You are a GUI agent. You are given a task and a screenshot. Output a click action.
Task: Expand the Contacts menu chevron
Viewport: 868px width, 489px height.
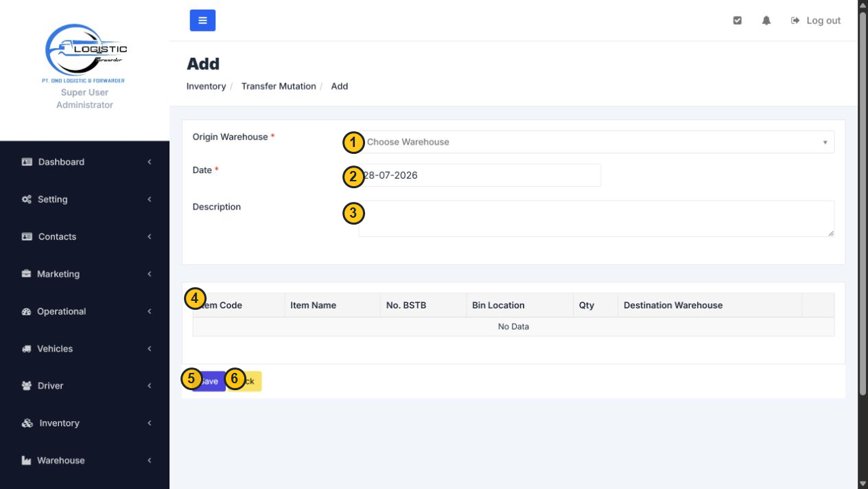click(x=149, y=237)
